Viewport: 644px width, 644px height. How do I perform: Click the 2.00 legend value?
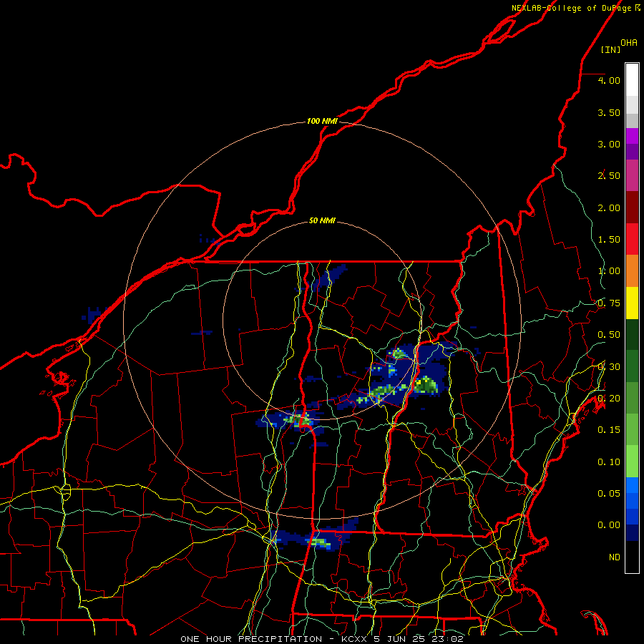(609, 208)
